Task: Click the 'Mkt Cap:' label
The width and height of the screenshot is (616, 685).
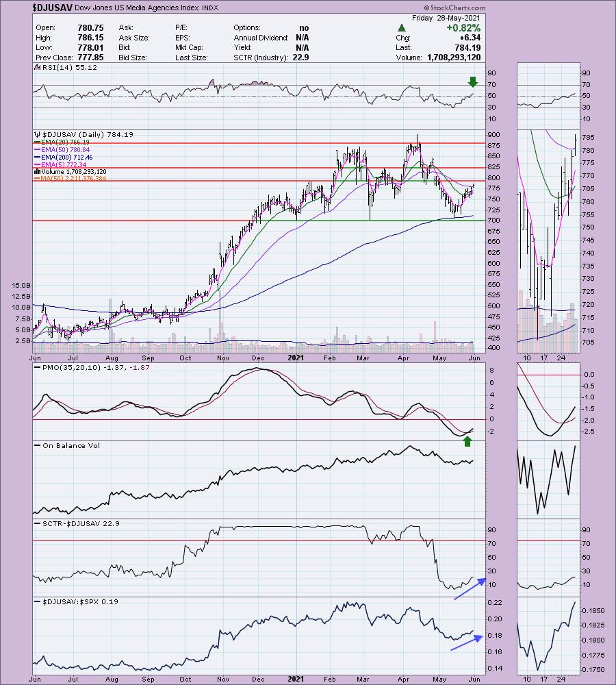Action: 189,48
